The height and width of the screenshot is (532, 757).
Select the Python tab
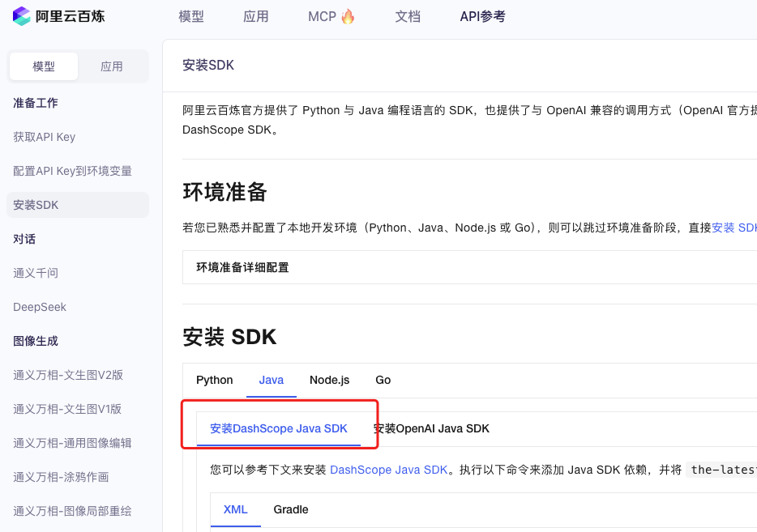coord(214,380)
